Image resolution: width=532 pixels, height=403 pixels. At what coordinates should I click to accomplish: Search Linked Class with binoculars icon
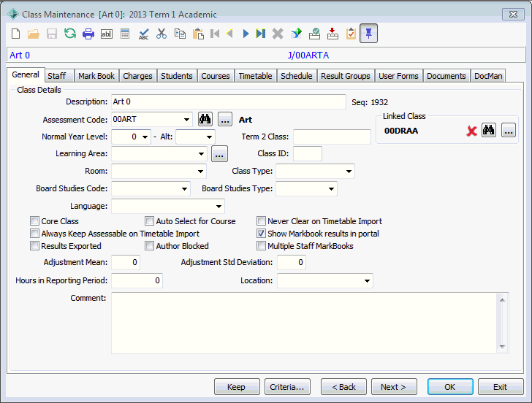(x=489, y=130)
